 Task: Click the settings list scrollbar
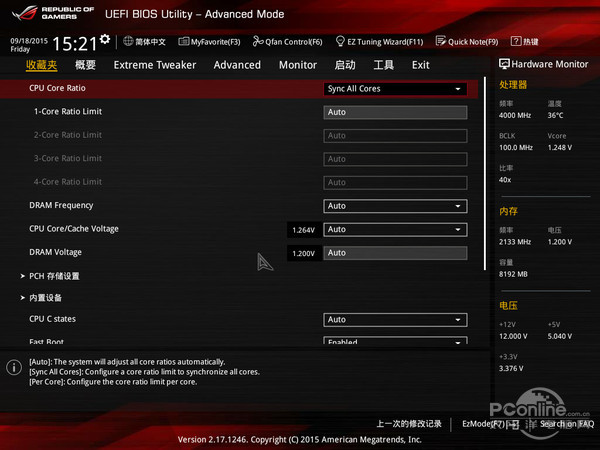[485, 173]
